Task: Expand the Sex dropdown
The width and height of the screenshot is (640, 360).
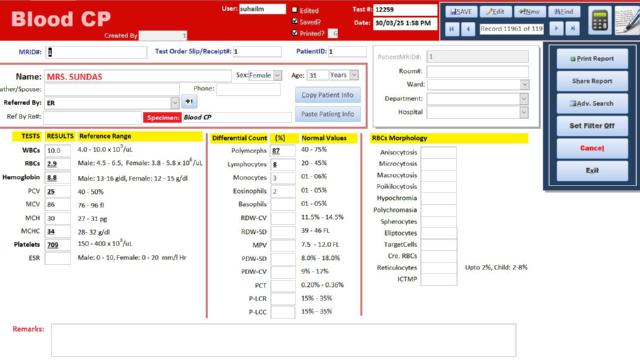Action: (277, 76)
